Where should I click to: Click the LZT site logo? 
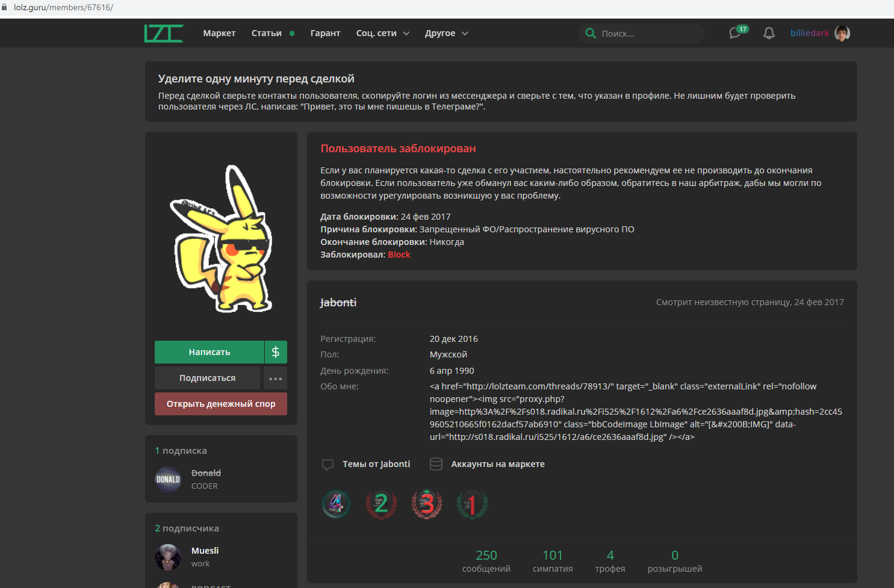[x=164, y=33]
